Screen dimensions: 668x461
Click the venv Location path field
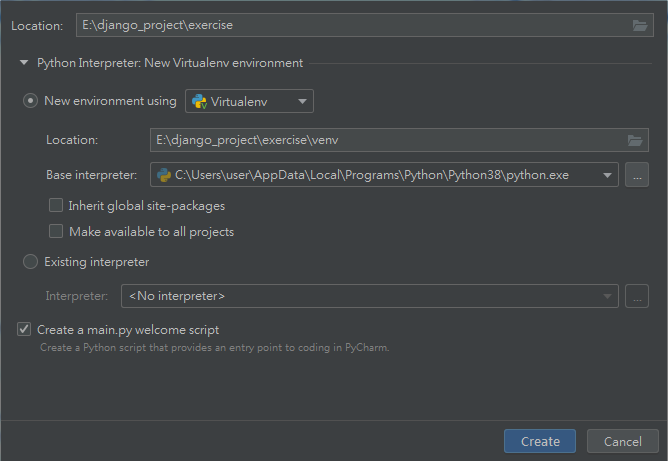(x=385, y=141)
